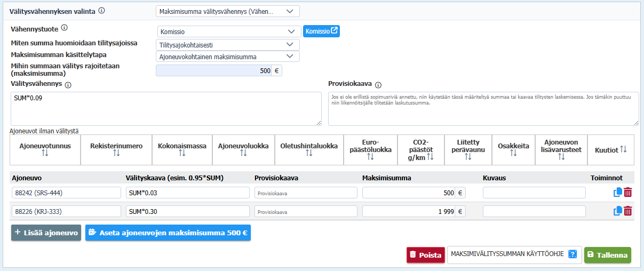Click the Komissio external link button
Image resolution: width=644 pixels, height=271 pixels.
click(x=322, y=31)
